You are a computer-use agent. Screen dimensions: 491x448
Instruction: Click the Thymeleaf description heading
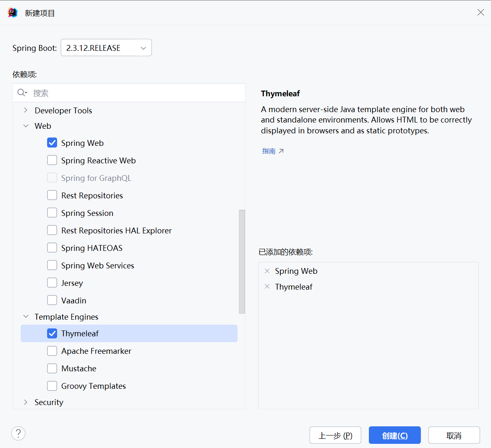[280, 94]
